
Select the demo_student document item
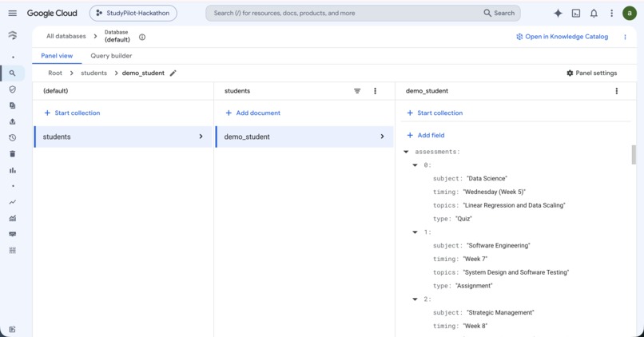coord(304,137)
